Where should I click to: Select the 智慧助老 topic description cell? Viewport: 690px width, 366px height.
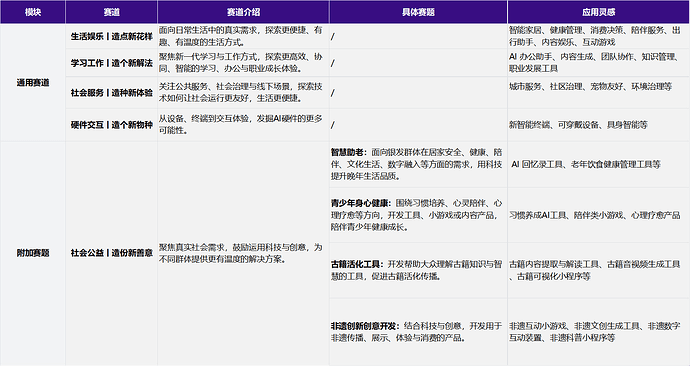coord(418,165)
